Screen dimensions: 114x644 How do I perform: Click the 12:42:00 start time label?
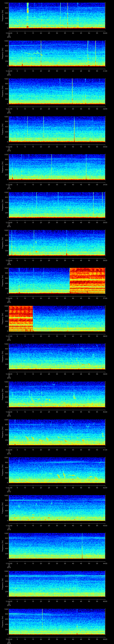tap(9, 525)
